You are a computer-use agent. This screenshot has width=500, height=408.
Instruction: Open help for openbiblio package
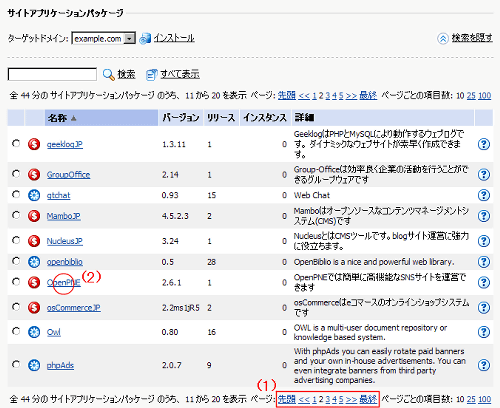click(484, 262)
